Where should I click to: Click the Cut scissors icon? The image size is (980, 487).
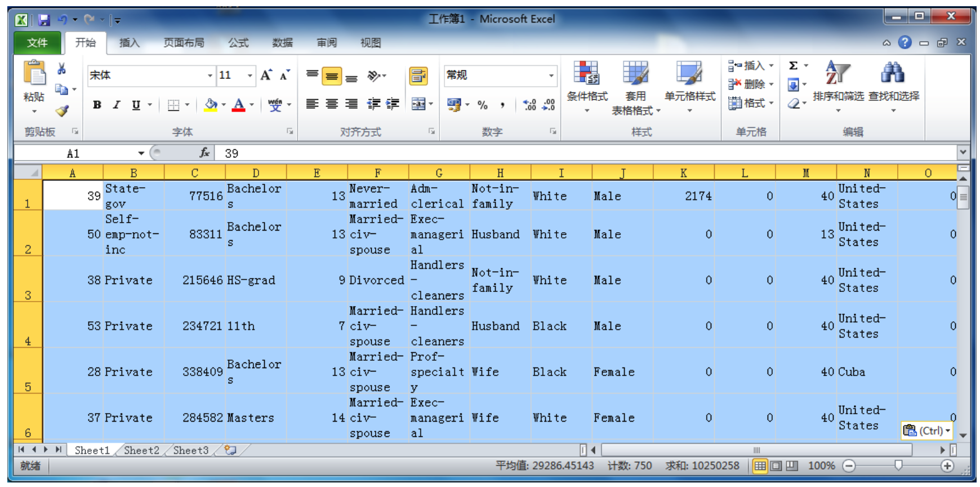point(62,69)
